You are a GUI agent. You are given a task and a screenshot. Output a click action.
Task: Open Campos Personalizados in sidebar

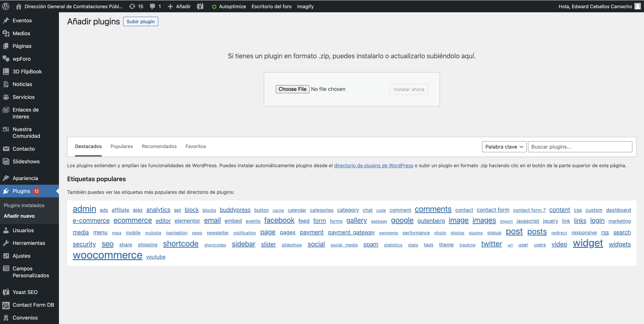click(x=30, y=272)
